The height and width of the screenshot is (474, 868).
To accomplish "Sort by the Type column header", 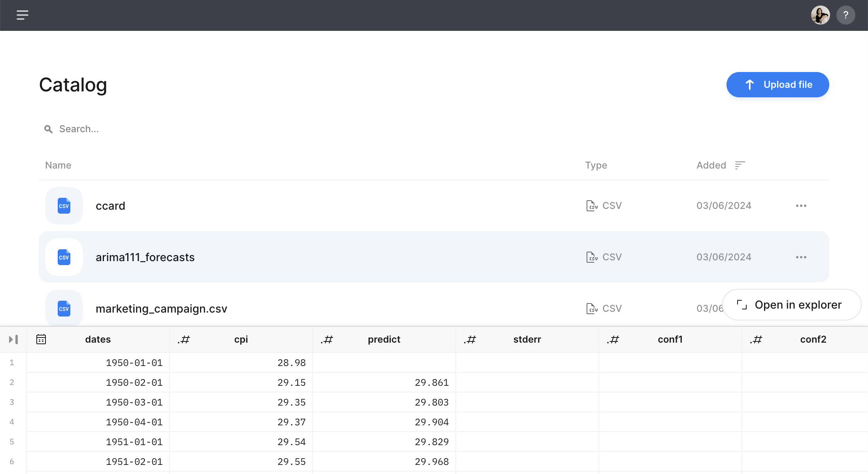I will [596, 165].
